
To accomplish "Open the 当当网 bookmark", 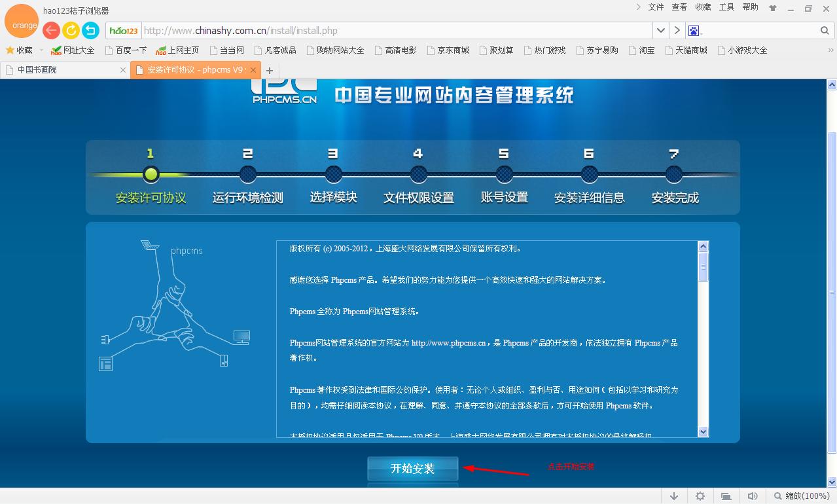I will [x=226, y=50].
